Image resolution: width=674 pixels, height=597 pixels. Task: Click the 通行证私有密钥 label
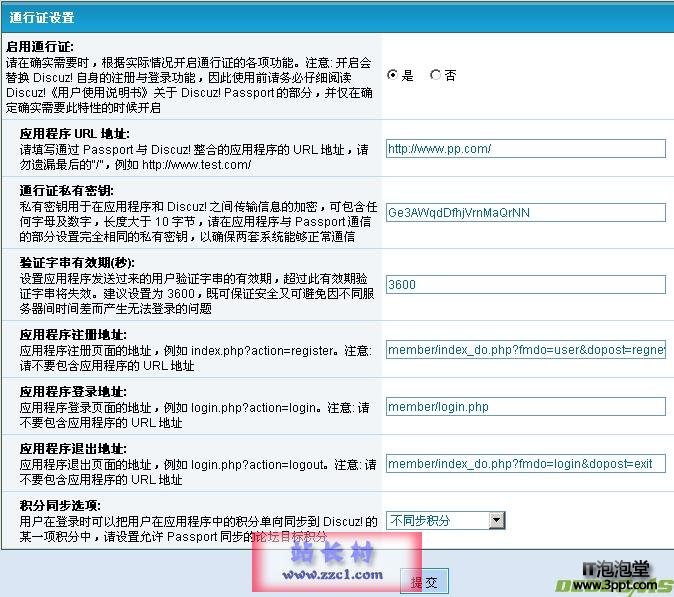point(66,190)
